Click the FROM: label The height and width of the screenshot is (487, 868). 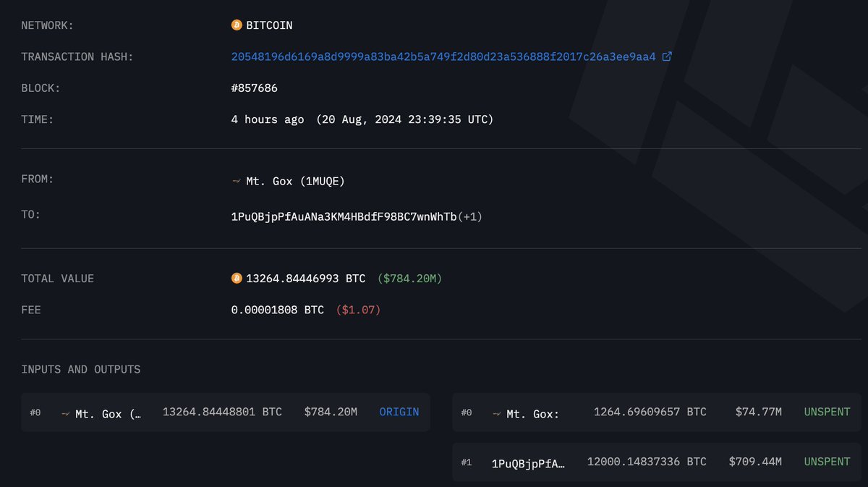tap(38, 180)
